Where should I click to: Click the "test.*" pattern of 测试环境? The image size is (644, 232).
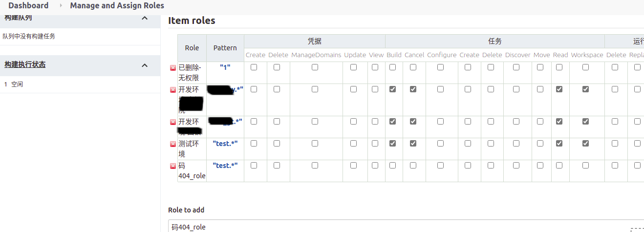(x=225, y=144)
